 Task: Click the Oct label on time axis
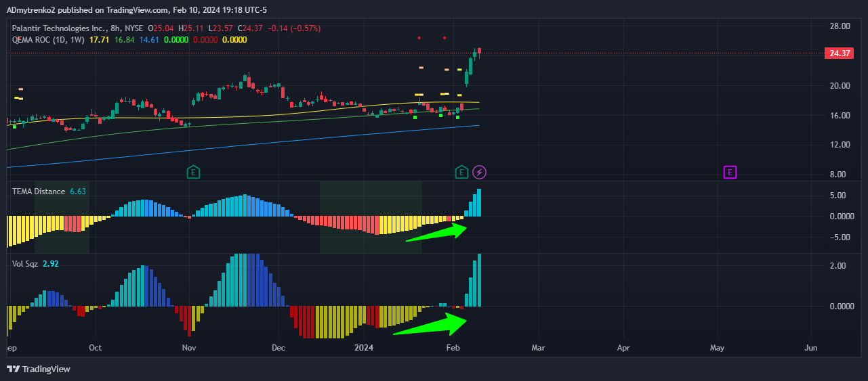pos(95,348)
